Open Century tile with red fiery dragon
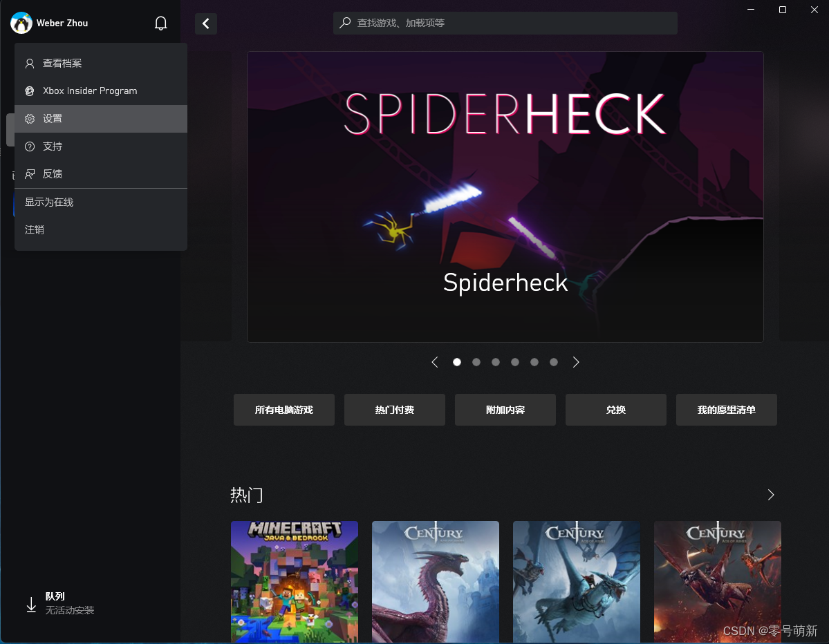The width and height of the screenshot is (829, 644). tap(718, 582)
